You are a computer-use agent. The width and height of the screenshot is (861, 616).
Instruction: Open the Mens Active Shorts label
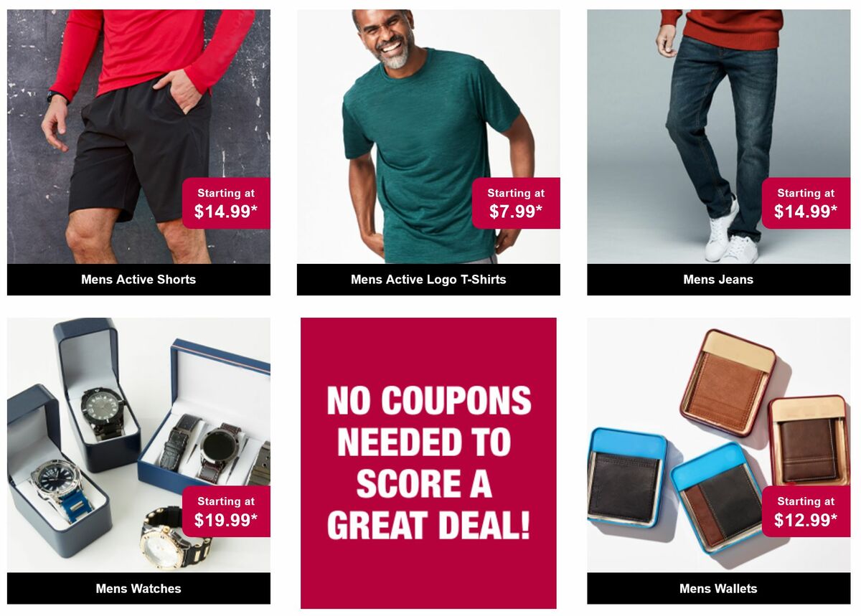coord(138,280)
